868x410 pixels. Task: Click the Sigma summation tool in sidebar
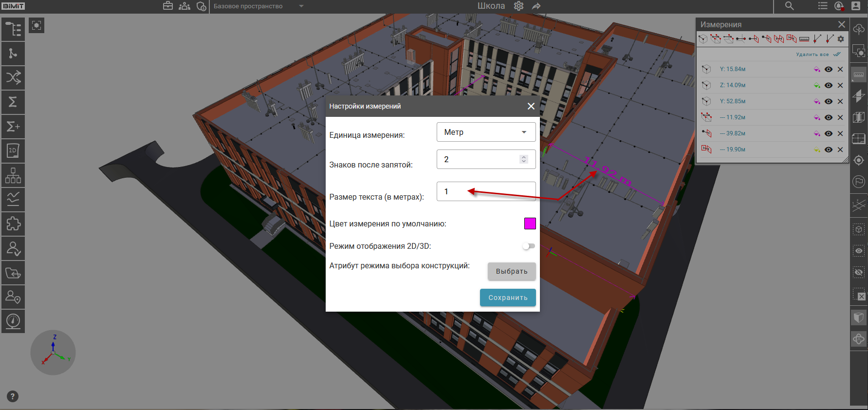pos(13,102)
